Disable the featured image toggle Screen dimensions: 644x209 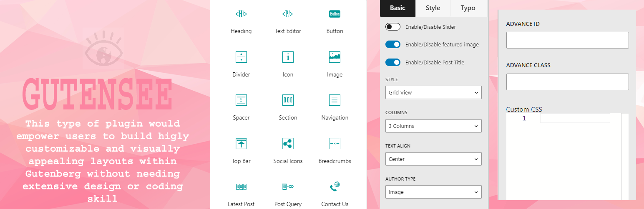point(393,44)
